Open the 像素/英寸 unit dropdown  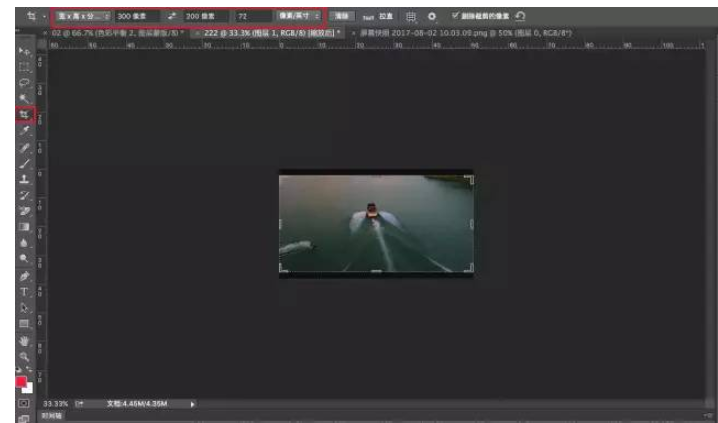[x=298, y=16]
